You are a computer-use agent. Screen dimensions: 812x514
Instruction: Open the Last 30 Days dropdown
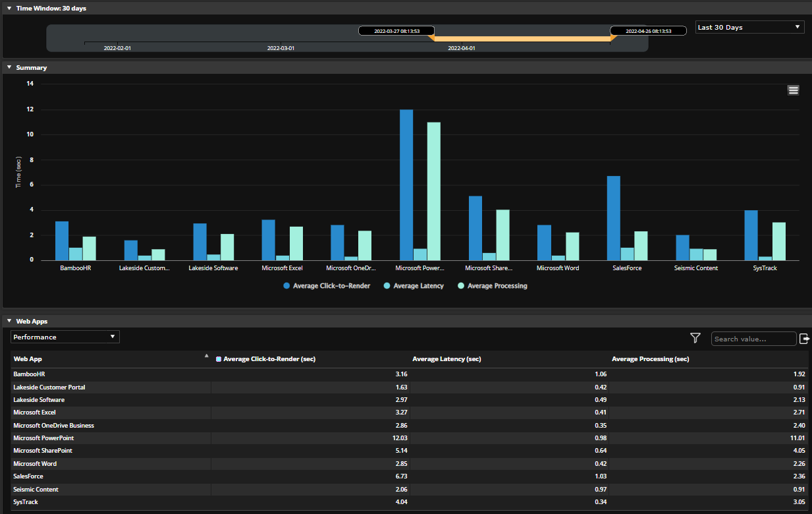(x=749, y=27)
